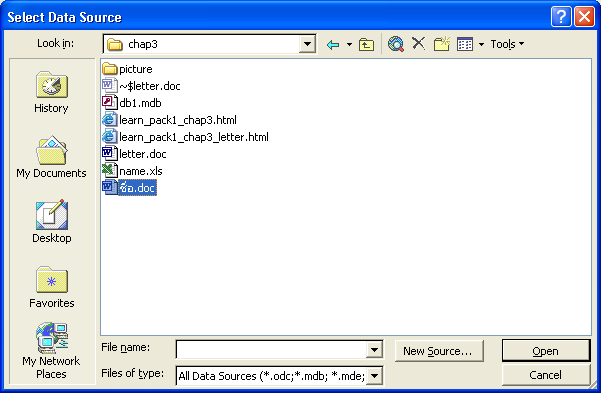Select the name.xls Excel icon
Viewport: 601px width, 393px height.
tap(110, 170)
